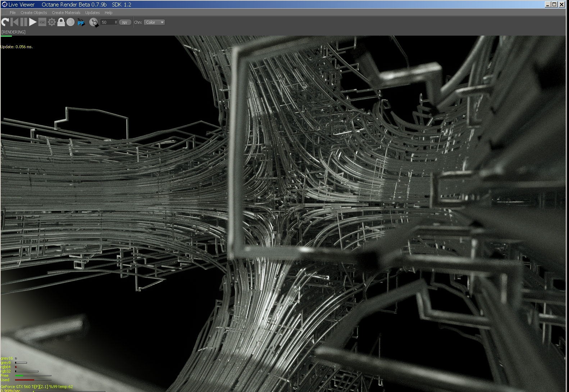Click the play render triangle icon

(x=33, y=22)
